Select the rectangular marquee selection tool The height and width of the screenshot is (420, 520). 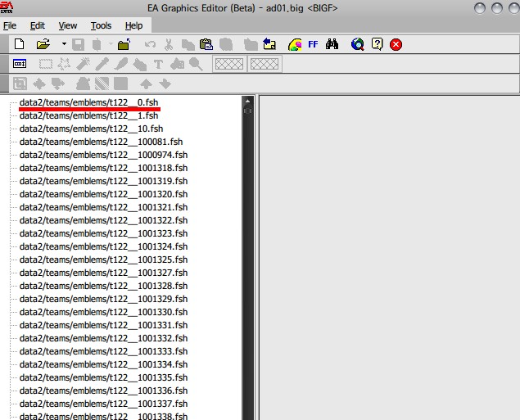point(46,64)
